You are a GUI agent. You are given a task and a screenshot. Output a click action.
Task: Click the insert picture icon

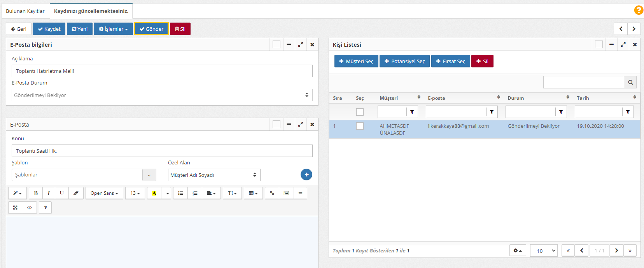[286, 193]
